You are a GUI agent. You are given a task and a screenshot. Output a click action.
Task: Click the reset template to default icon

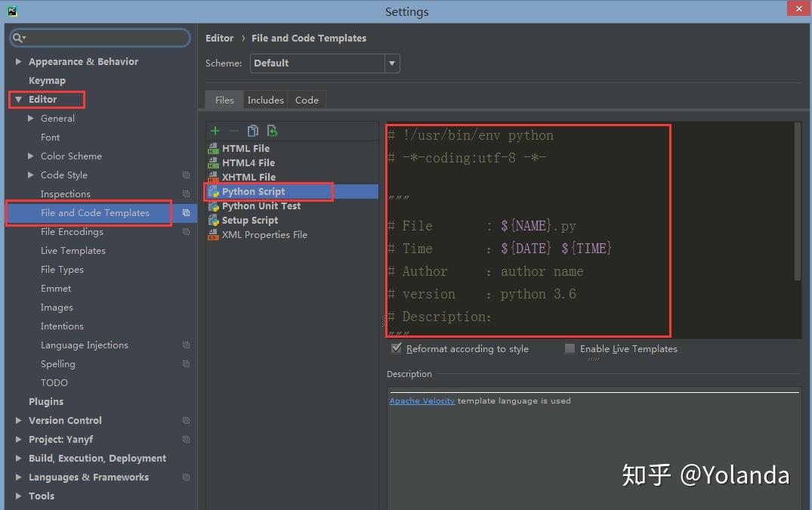click(271, 131)
